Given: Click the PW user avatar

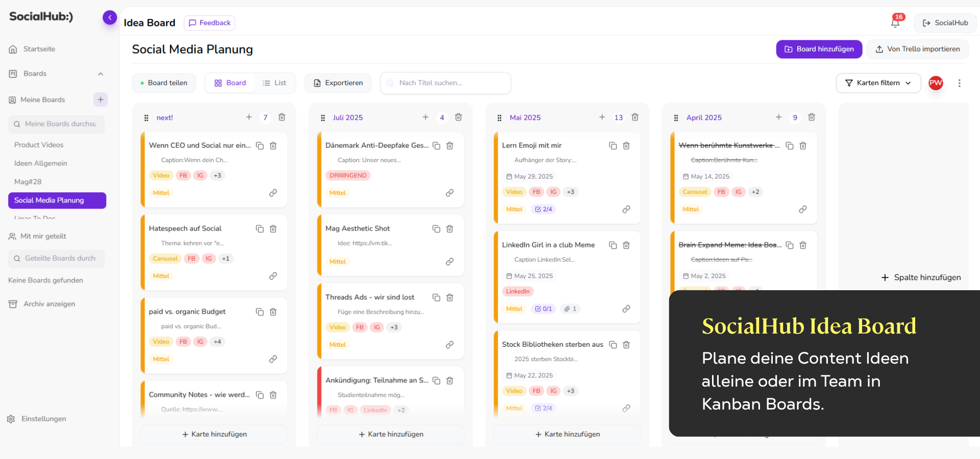Looking at the screenshot, I should (x=936, y=83).
